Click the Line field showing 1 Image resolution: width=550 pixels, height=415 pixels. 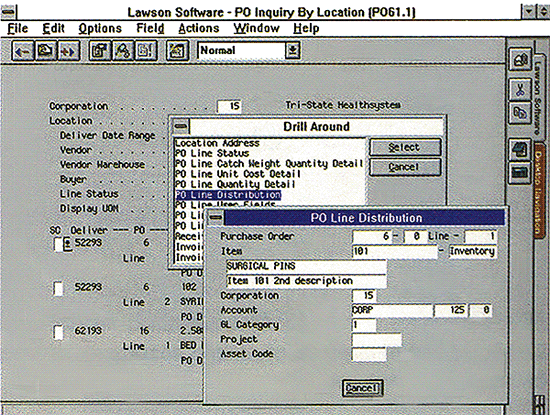tap(480, 236)
